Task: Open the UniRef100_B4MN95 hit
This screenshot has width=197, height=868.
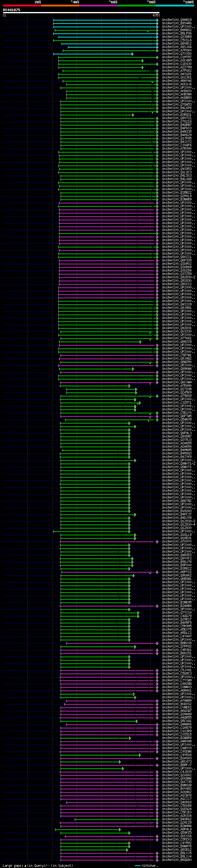Action: (x=176, y=450)
